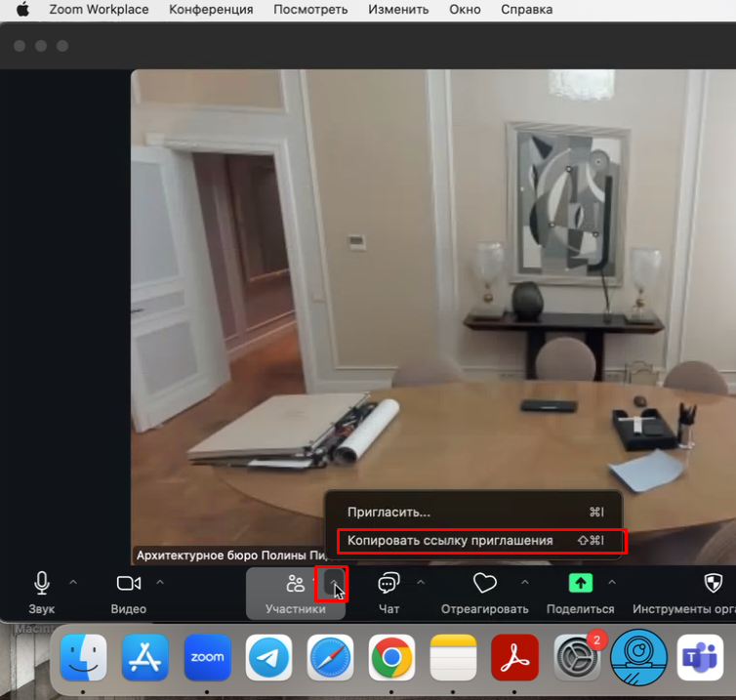Image resolution: width=736 pixels, height=700 pixels.
Task: Click the Отреагировать heart reaction icon
Action: [484, 584]
